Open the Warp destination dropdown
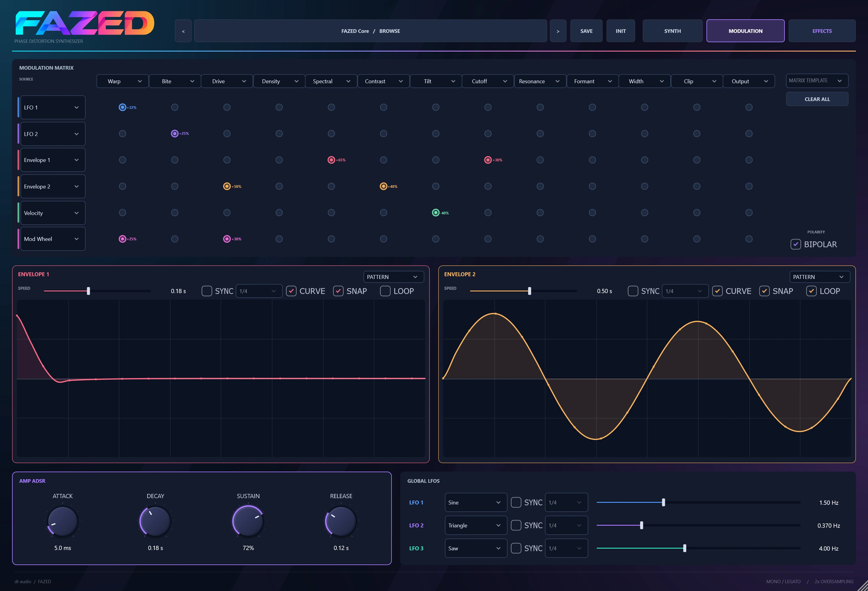The height and width of the screenshot is (591, 868). click(x=122, y=81)
